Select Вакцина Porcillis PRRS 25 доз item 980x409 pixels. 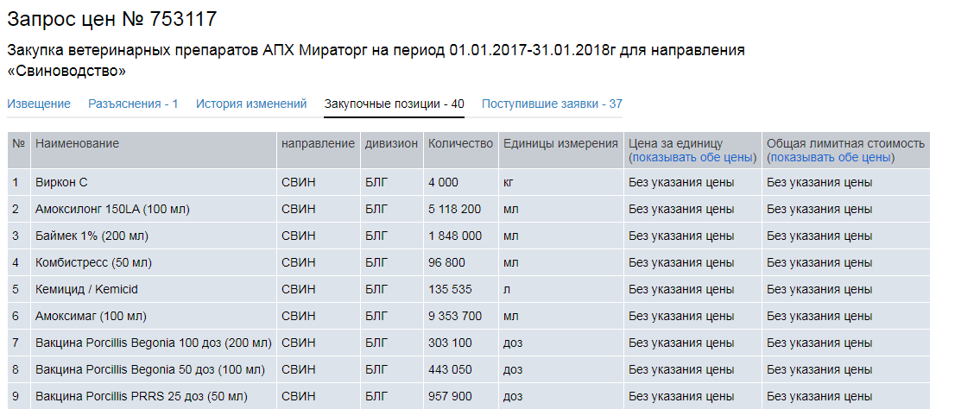click(142, 397)
